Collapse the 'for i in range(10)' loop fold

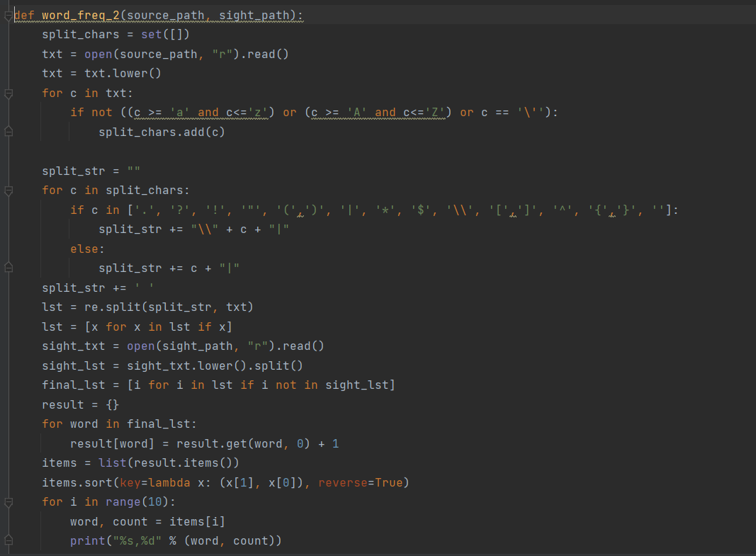pyautogui.click(x=9, y=502)
